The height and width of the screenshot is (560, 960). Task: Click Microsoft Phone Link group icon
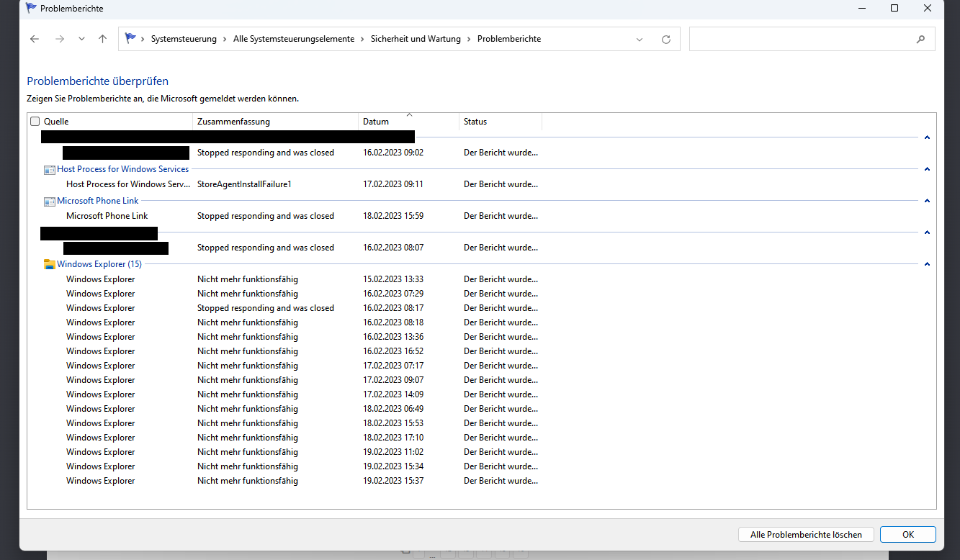point(49,202)
